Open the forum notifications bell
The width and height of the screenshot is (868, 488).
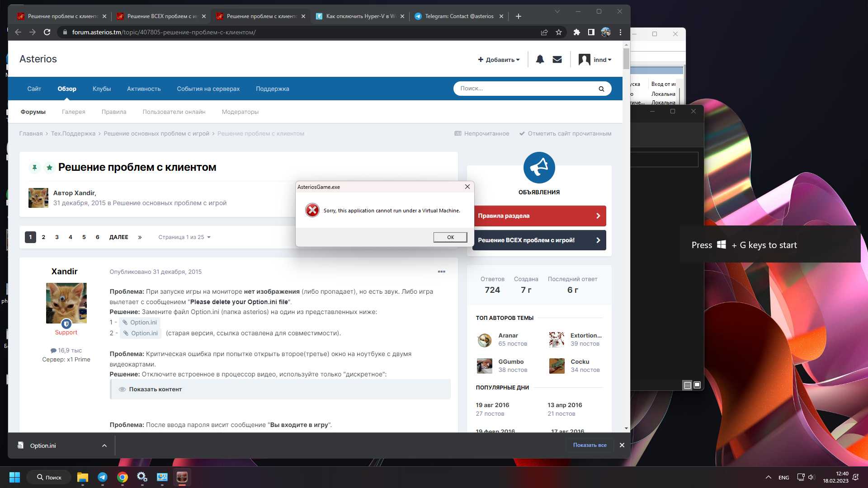pos(540,59)
